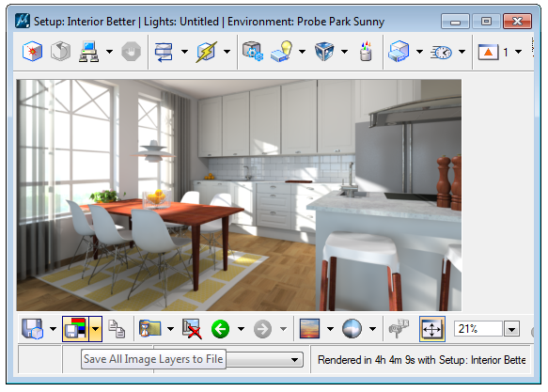Toggle the fit image to window button
The width and height of the screenshot is (548, 392).
click(432, 329)
